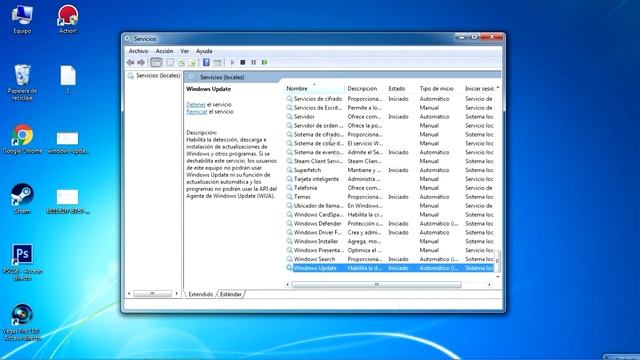Stop the service with the square icon
This screenshot has width=640, height=360.
point(243,62)
